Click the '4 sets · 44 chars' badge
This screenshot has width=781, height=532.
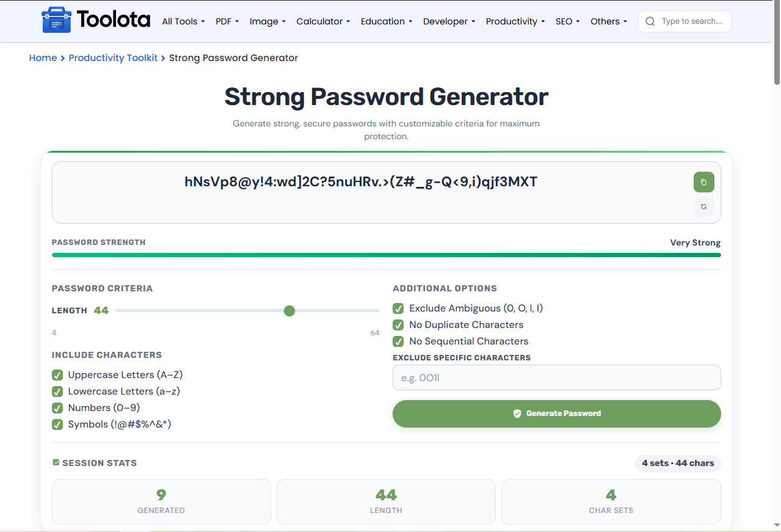click(678, 463)
